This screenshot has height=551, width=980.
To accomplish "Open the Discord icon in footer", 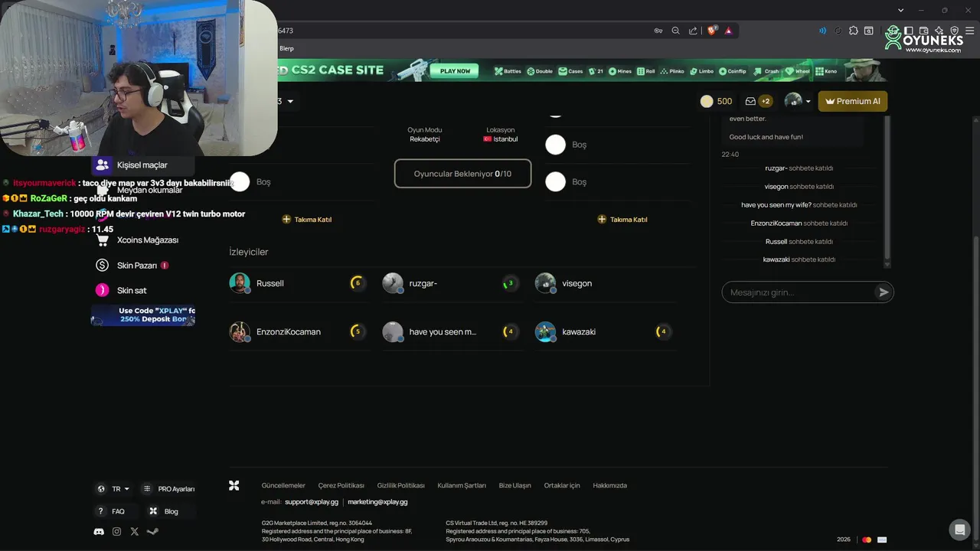I will point(99,531).
